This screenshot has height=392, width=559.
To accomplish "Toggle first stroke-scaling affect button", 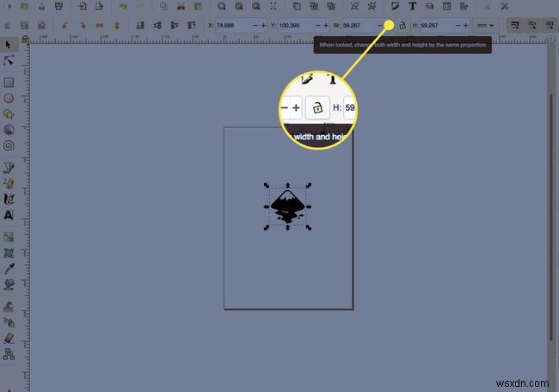I will click(515, 25).
